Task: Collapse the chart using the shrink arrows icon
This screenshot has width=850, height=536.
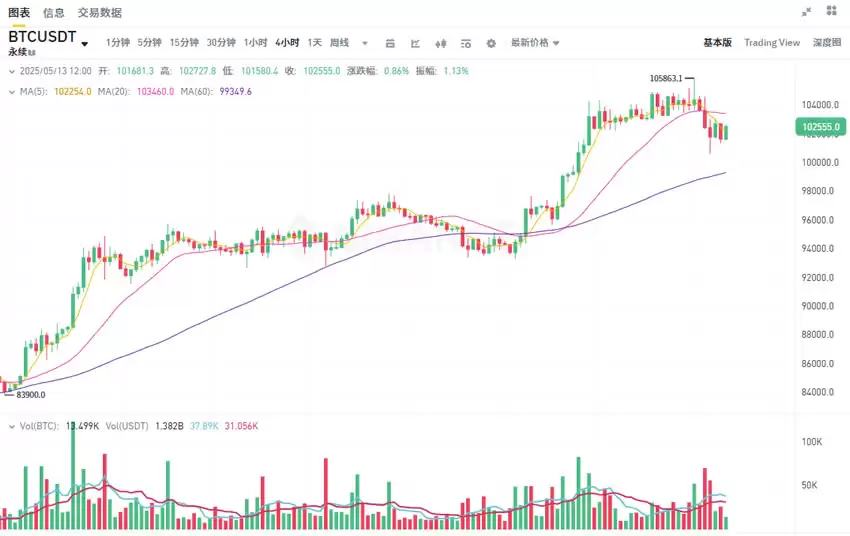Action: (x=807, y=12)
